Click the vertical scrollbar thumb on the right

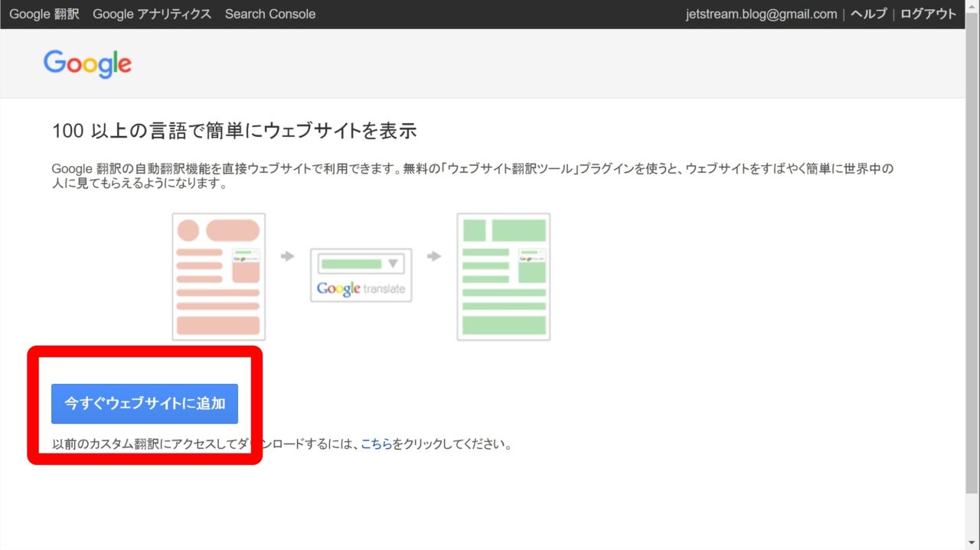(972, 260)
